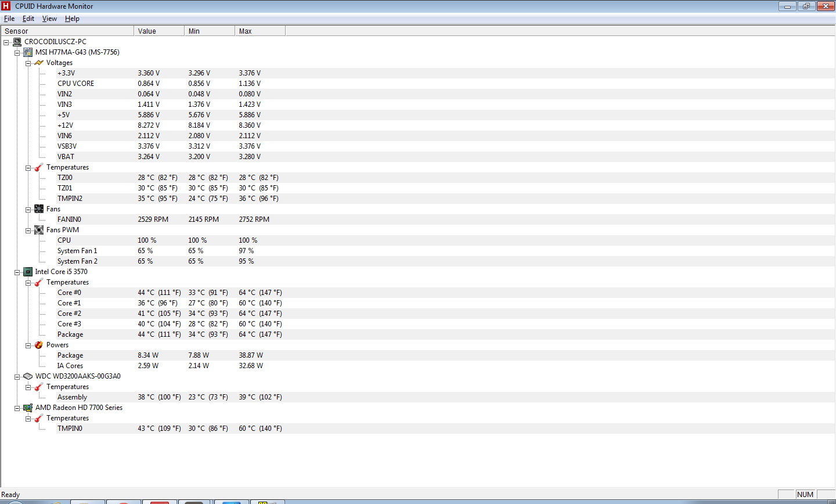Select the System Fan 1 row
The height and width of the screenshot is (504, 836).
[445, 251]
